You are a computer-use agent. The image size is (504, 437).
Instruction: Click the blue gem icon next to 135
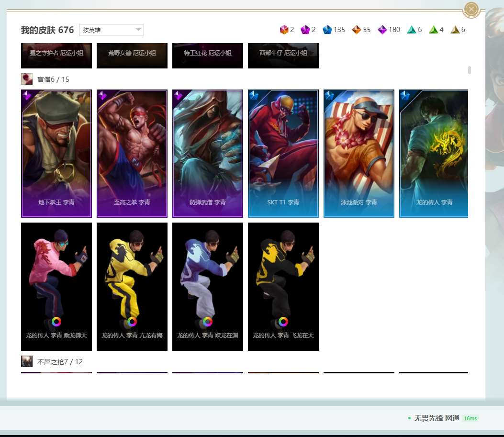327,30
